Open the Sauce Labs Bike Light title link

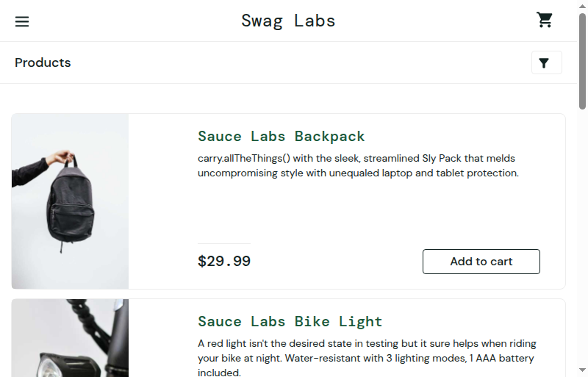[290, 321]
